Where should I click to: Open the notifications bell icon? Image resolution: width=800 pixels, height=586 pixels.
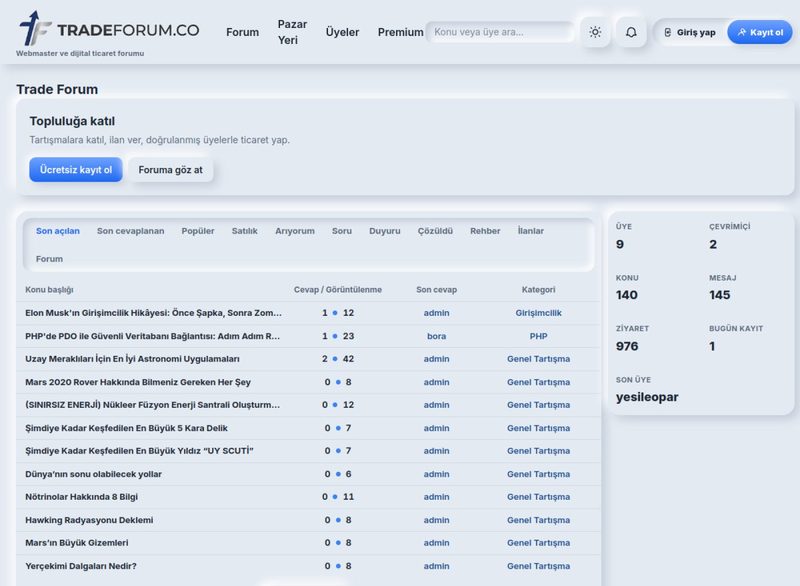[631, 32]
